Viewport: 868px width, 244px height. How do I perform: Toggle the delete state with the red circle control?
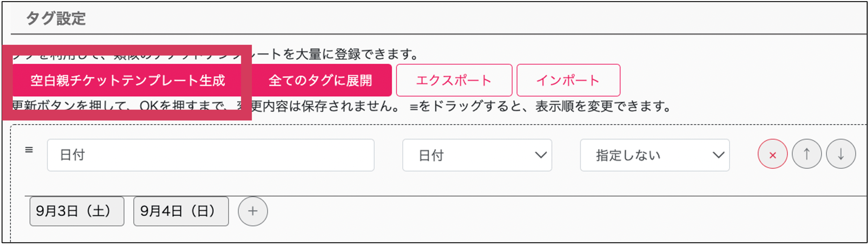point(772,155)
